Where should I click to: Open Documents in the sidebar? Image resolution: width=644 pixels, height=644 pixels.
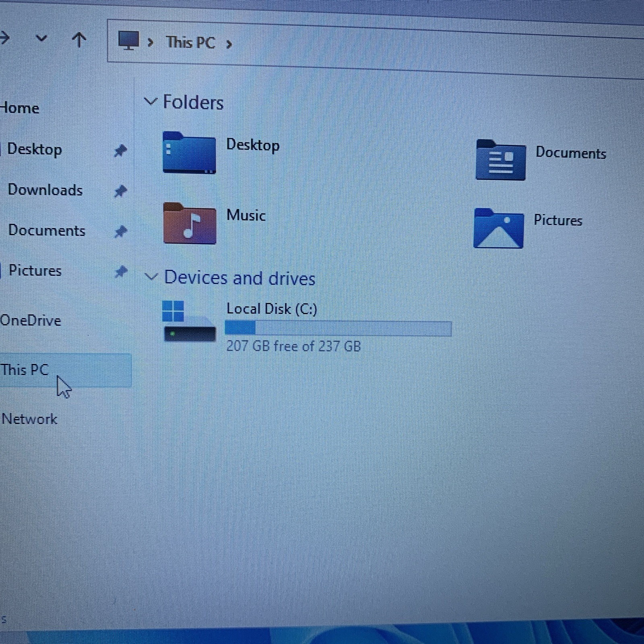coord(47,230)
